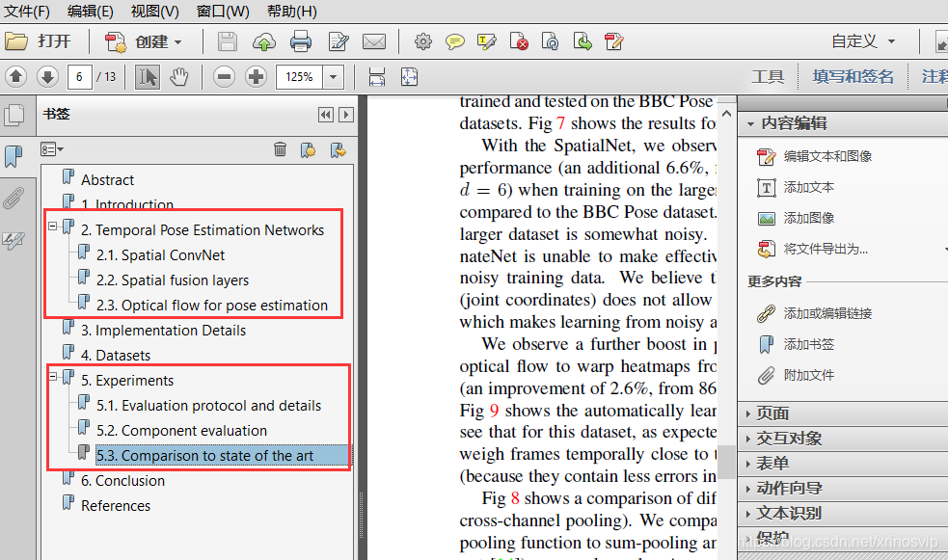The height and width of the screenshot is (560, 948).
Task: Open the 视图(V) menu
Action: pos(154,11)
